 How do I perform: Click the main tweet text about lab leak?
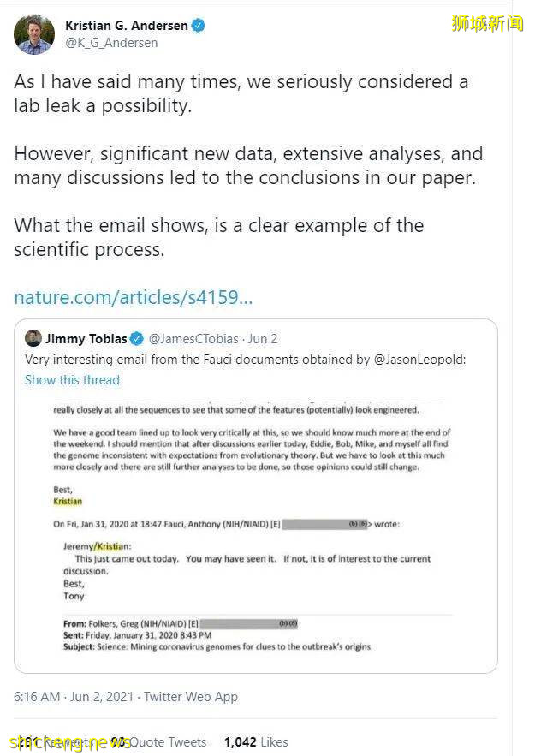click(241, 94)
